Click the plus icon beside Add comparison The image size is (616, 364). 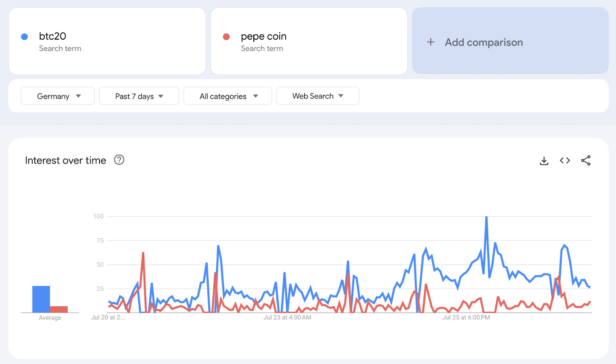pyautogui.click(x=430, y=42)
